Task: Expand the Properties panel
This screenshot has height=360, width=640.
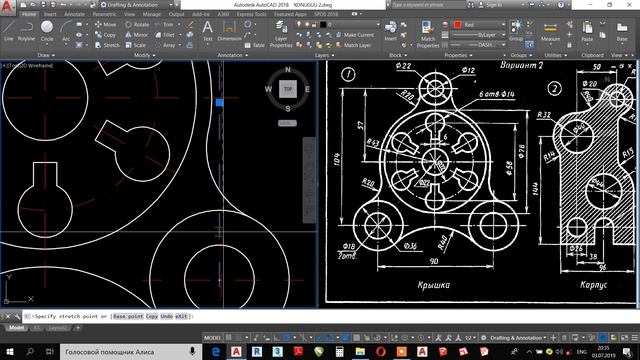Action: point(458,55)
